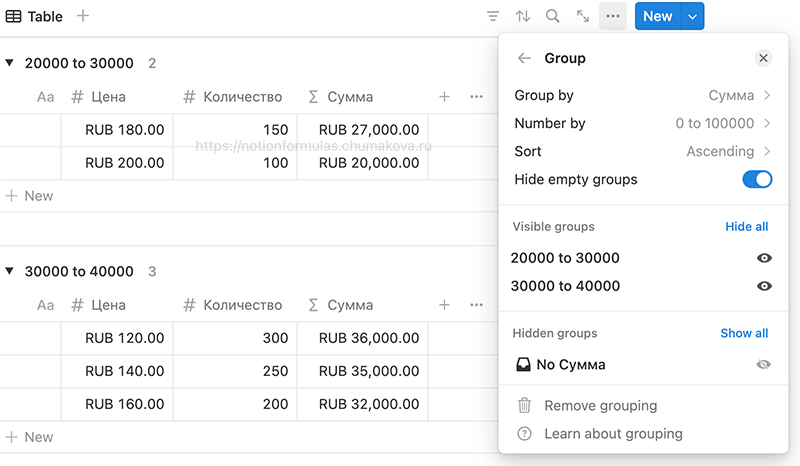The image size is (800, 466).
Task: Add a new row in the 30000 to 40000 group
Action: (x=29, y=437)
